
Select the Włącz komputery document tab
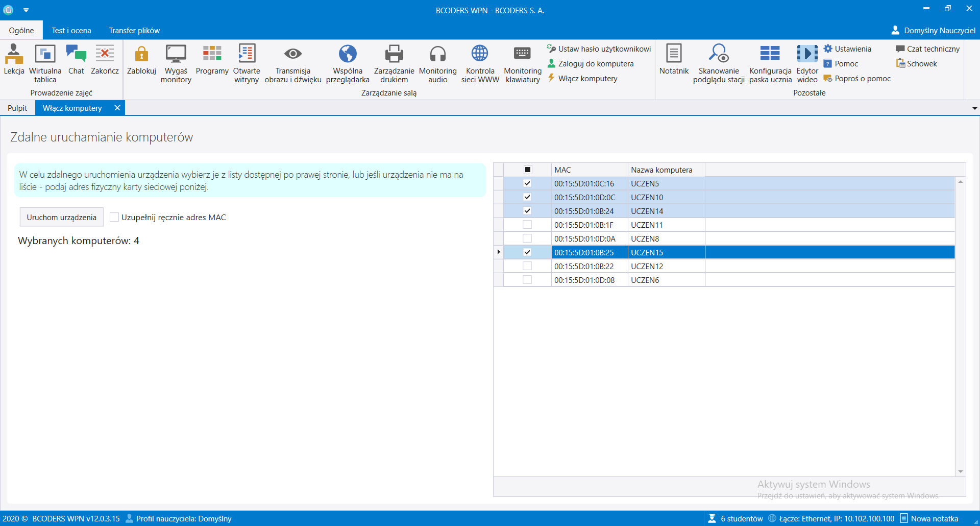(72, 108)
